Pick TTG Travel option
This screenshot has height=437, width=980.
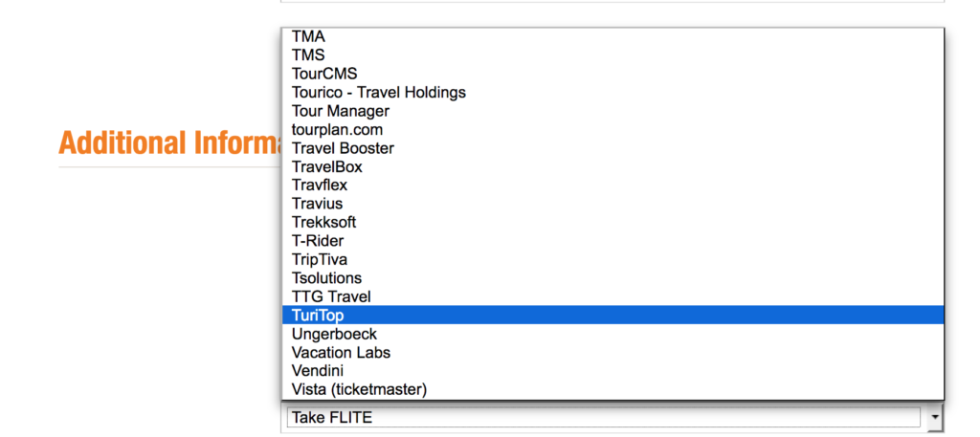(x=331, y=296)
